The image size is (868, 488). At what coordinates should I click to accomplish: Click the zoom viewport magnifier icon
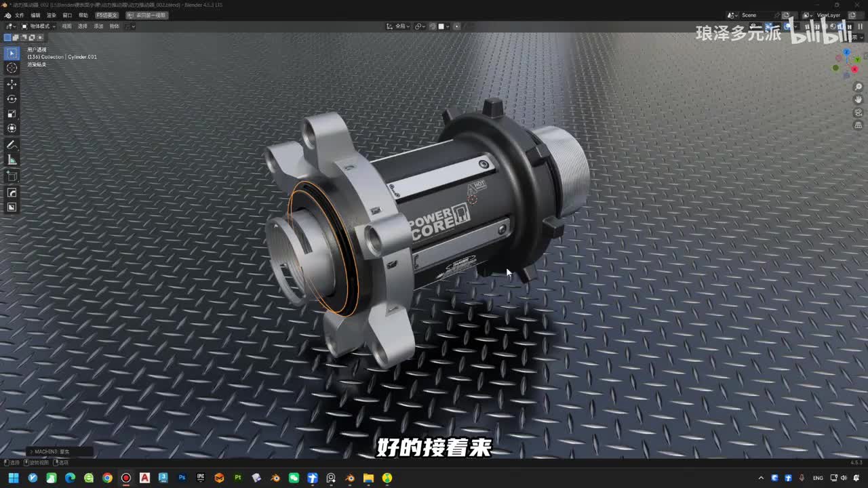pos(859,87)
